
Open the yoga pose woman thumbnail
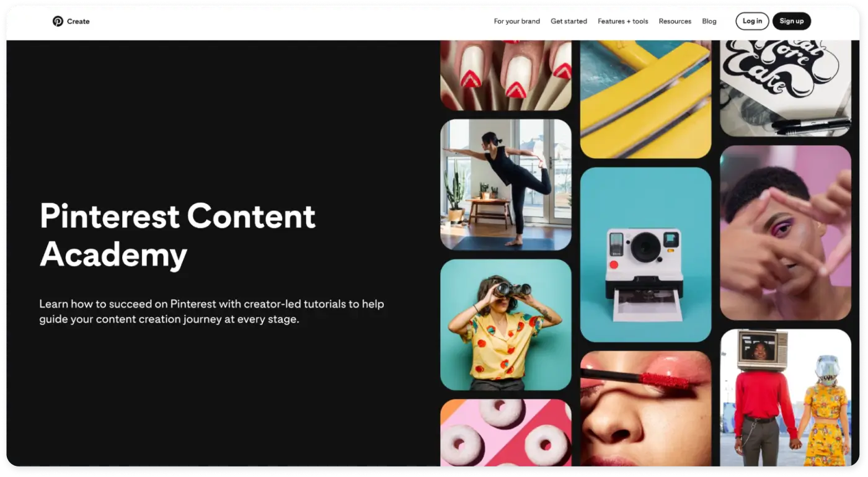(x=506, y=185)
